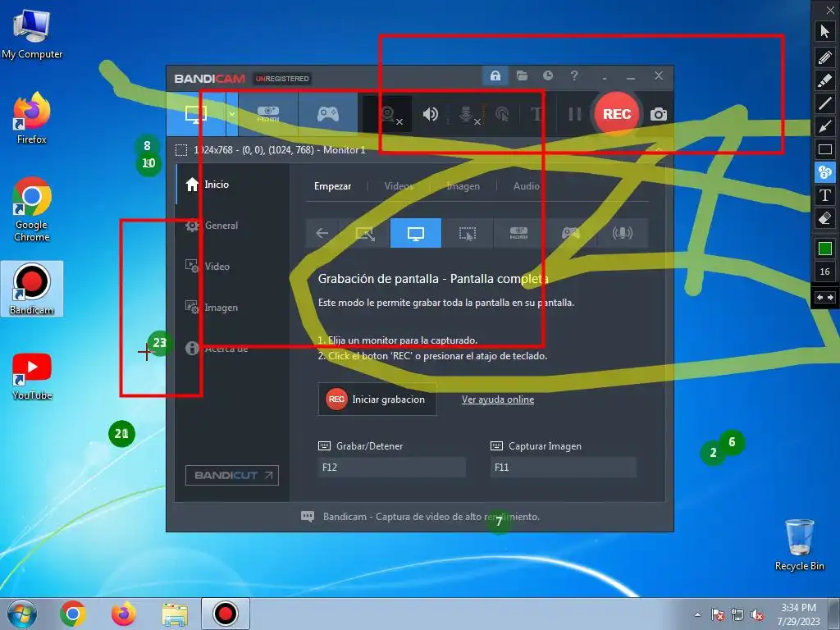
Task: Click the Grabar/Detener F12 hotkey field
Action: point(391,467)
